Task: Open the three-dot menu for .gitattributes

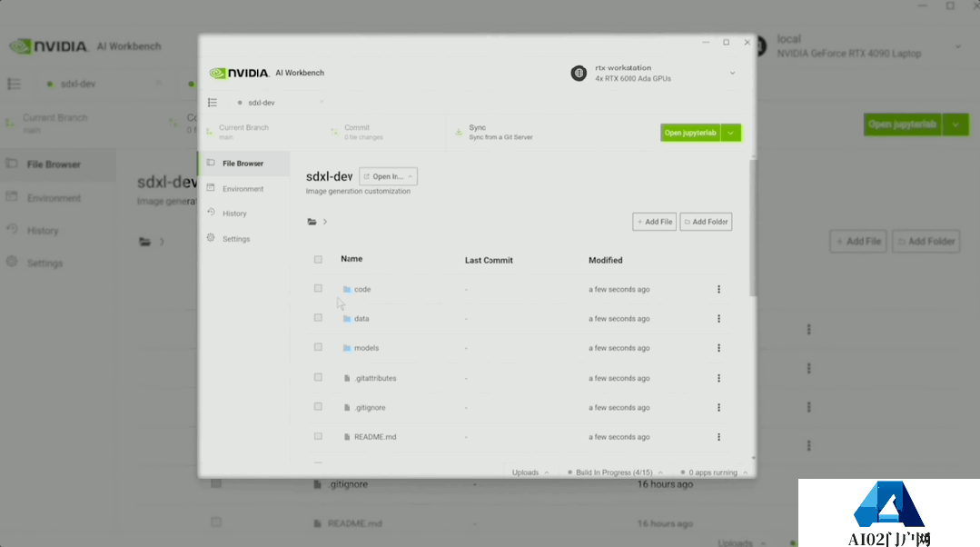Action: point(718,378)
